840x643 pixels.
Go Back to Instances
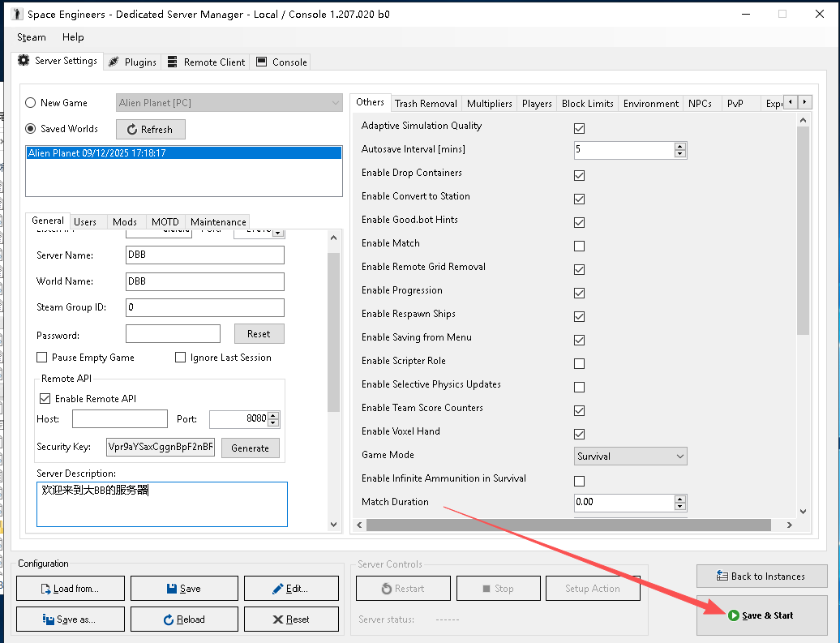(761, 577)
